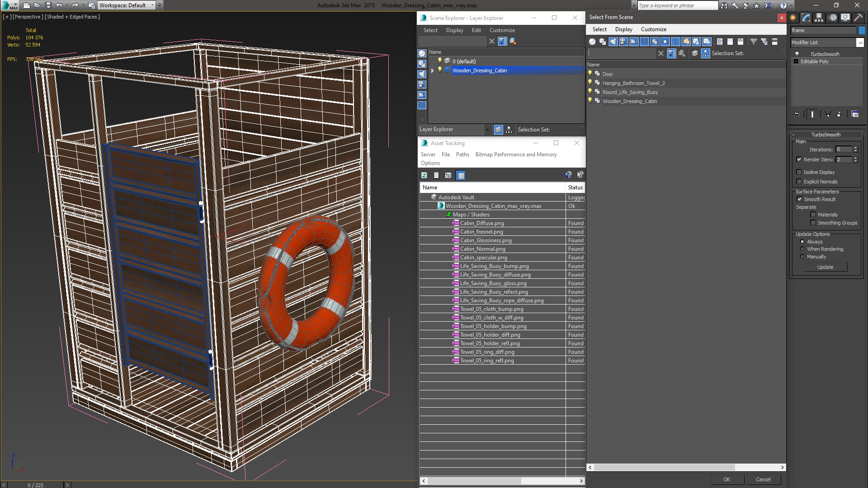Click Remove Modifier trash icon
The width and height of the screenshot is (868, 488).
click(839, 114)
